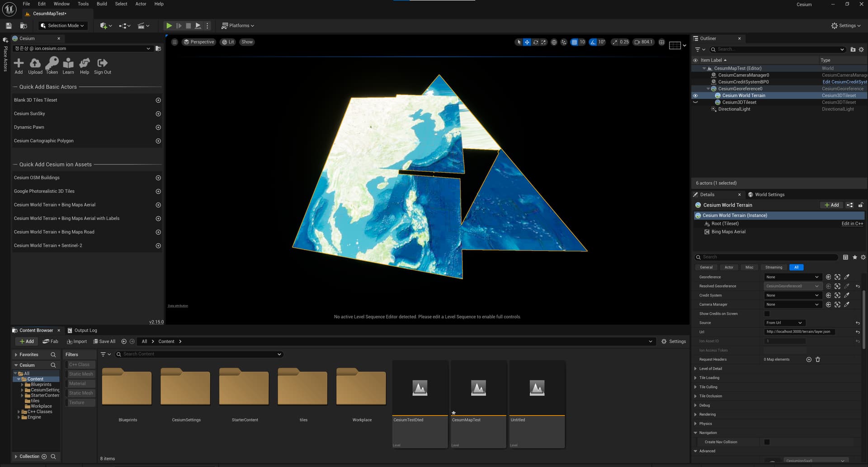Switch to Output Log tab
This screenshot has height=467, width=868.
click(82, 330)
